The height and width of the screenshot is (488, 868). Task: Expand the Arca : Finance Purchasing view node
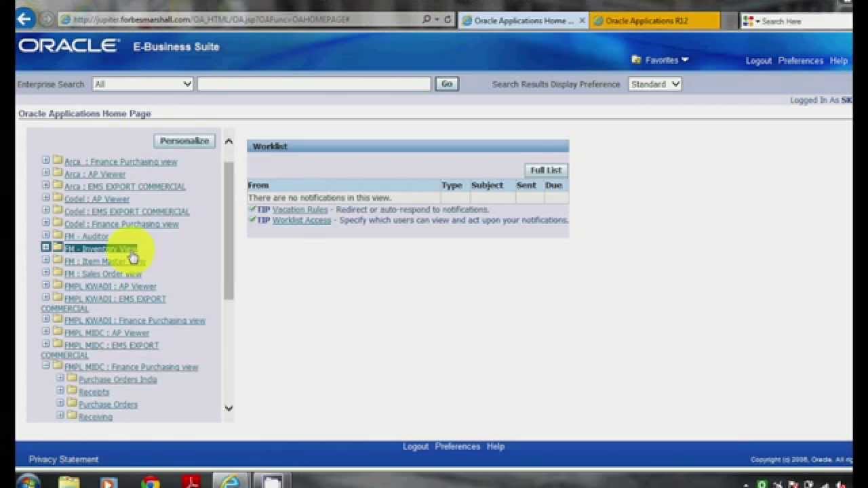pyautogui.click(x=46, y=161)
